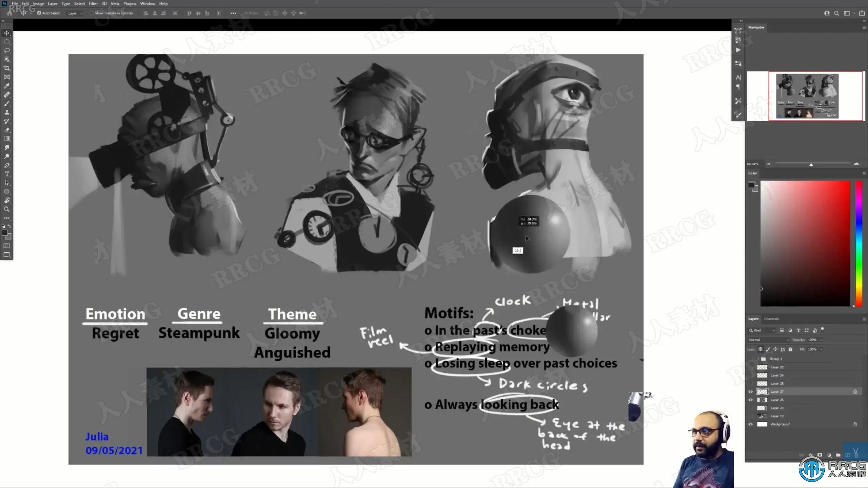The height and width of the screenshot is (488, 868).
Task: Hide Layer 27 using its eye icon
Action: [x=750, y=392]
